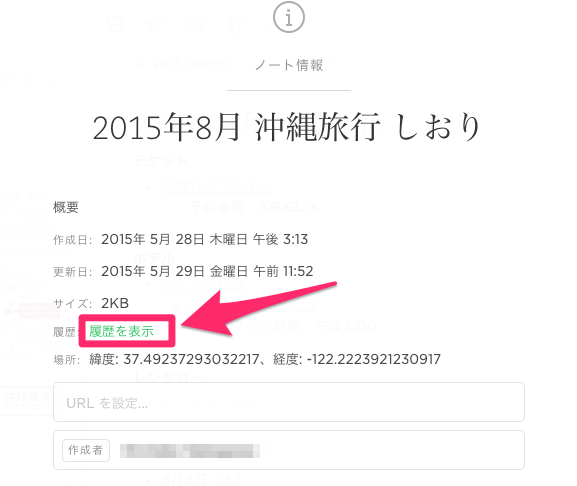Click the notebook icon beside 2015 沖縄旅行
The image size is (577, 486).
tap(139, 63)
